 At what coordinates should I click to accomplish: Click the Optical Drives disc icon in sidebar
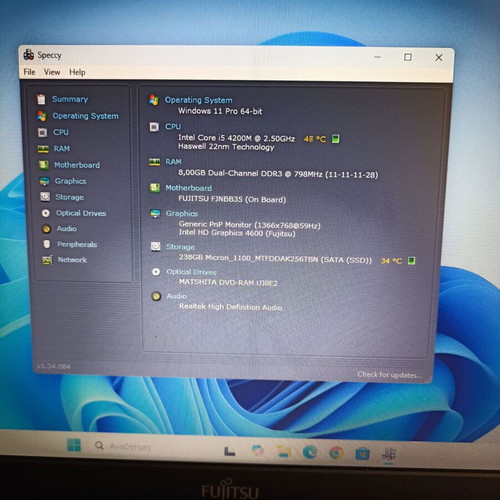(x=46, y=213)
